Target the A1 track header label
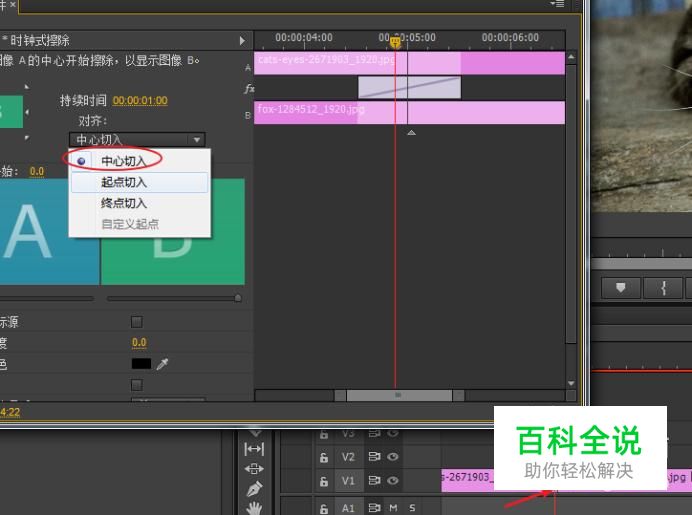 coord(348,508)
